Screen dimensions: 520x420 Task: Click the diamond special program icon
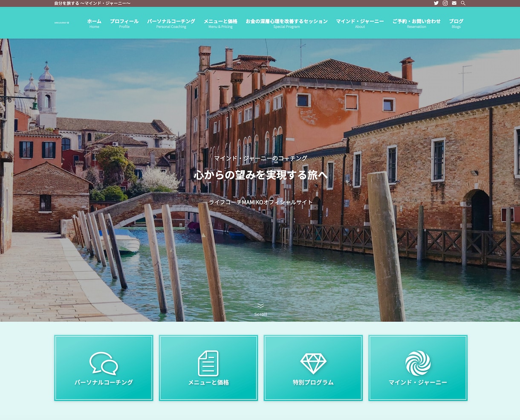coord(313,363)
